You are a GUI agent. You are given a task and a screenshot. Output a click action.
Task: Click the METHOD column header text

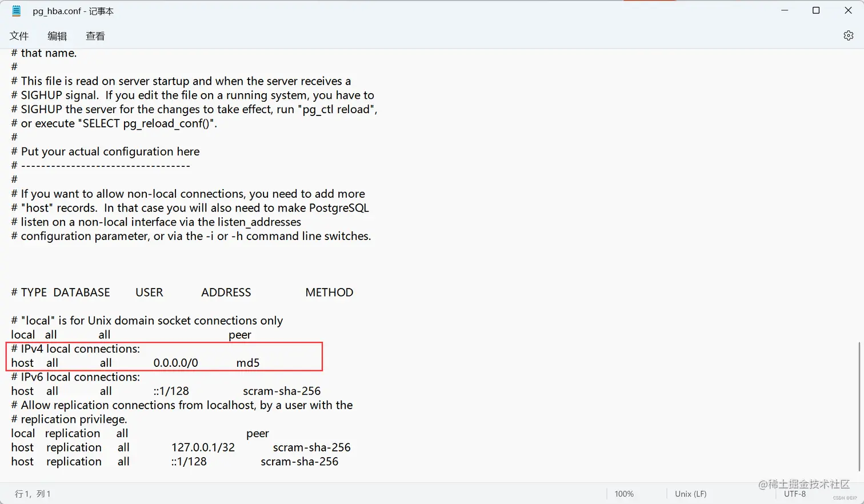[329, 293]
